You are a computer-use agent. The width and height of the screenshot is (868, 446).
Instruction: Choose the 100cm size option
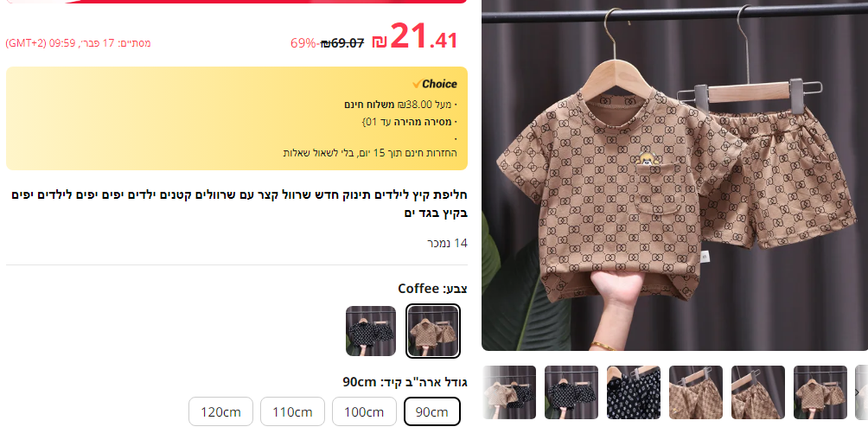(x=364, y=411)
